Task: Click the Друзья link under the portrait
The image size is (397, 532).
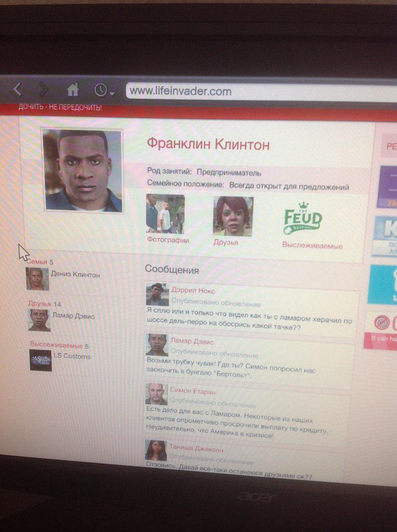Action: tap(226, 242)
